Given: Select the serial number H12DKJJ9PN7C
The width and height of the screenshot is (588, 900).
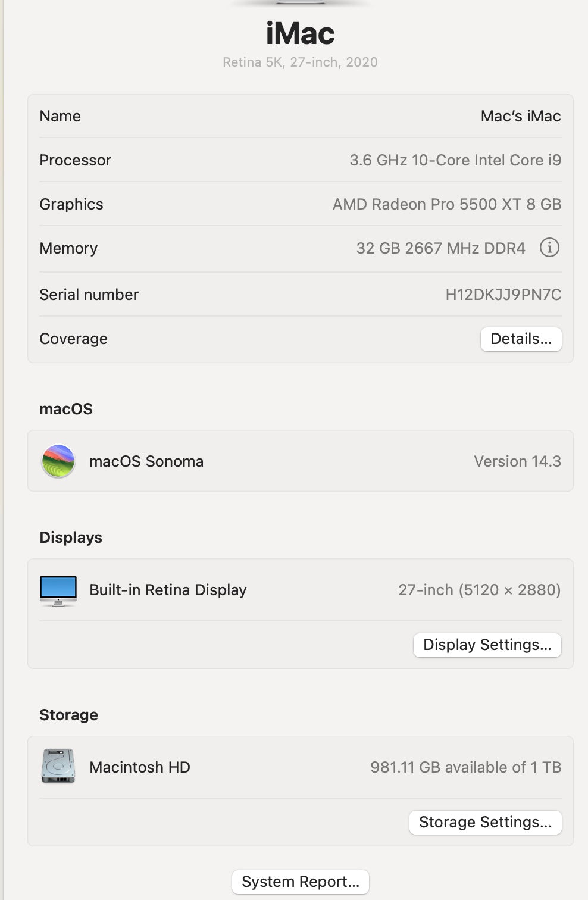Looking at the screenshot, I should tap(503, 295).
